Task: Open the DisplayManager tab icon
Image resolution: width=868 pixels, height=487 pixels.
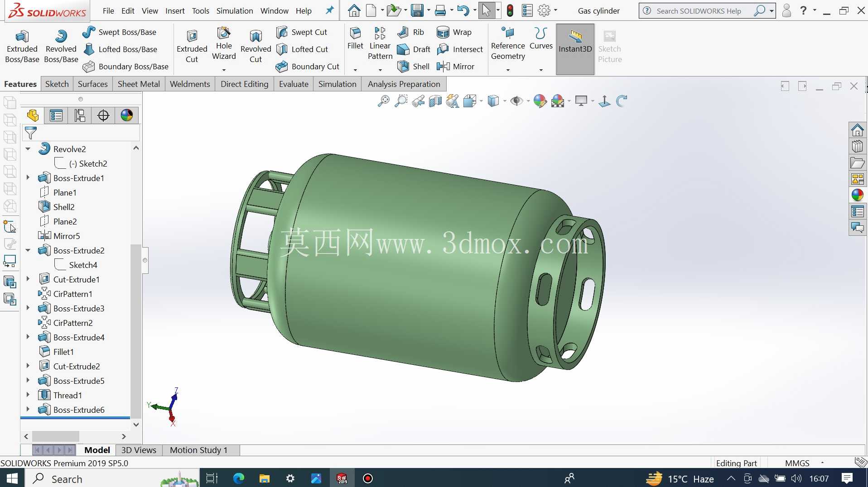Action: click(127, 115)
